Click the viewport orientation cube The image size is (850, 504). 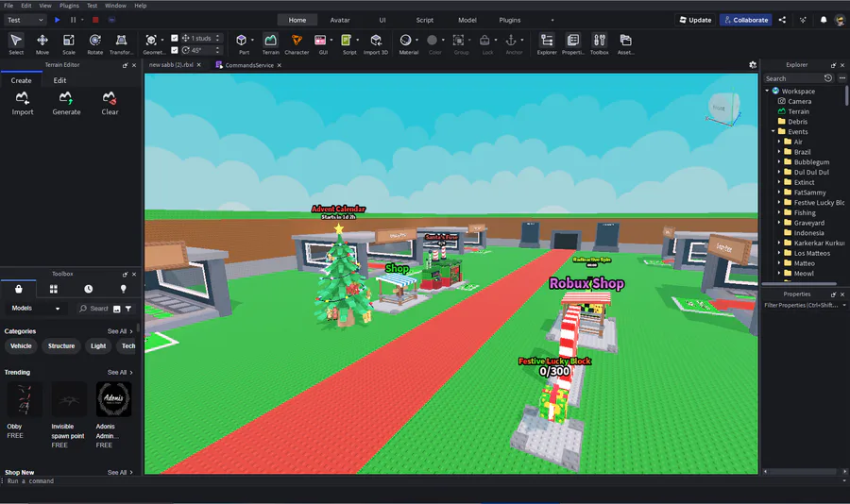[724, 108]
